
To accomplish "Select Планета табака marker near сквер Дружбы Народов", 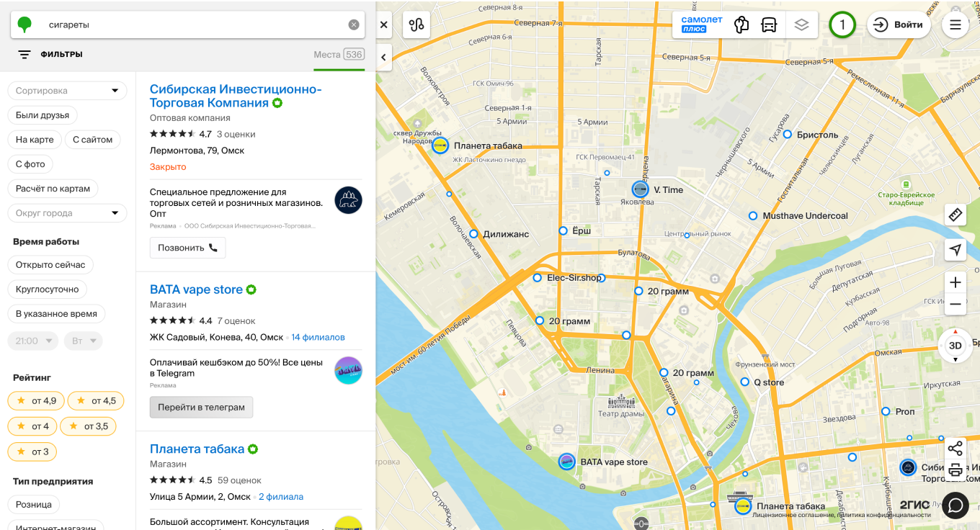I will (440, 145).
